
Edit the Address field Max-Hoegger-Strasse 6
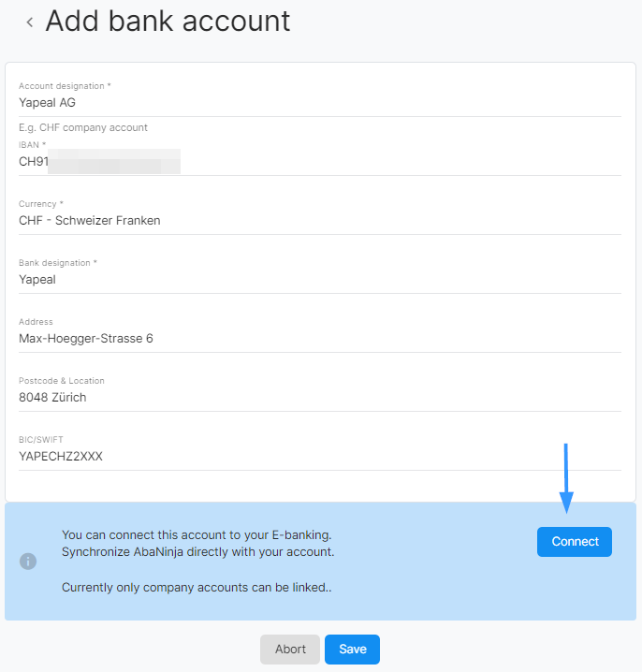point(320,339)
